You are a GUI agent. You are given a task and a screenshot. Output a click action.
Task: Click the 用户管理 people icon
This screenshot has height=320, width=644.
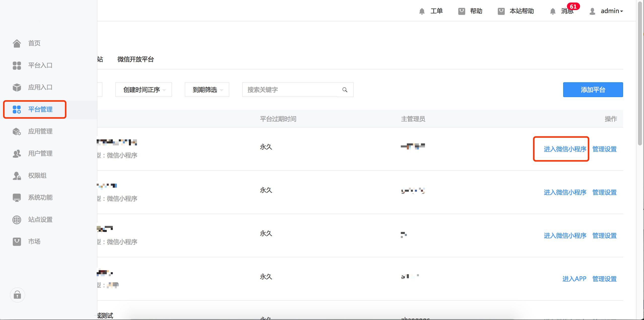pyautogui.click(x=17, y=153)
